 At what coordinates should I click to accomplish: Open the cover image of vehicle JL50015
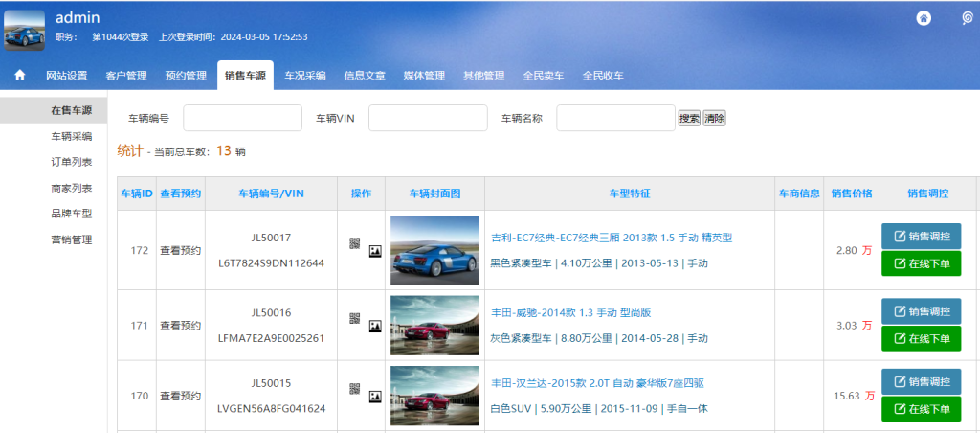coord(435,396)
